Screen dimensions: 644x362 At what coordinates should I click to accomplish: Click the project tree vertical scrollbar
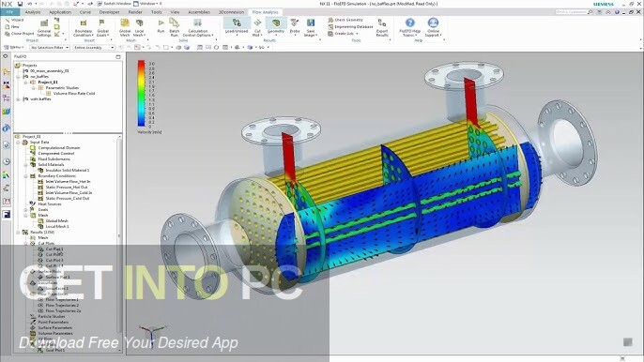(119, 236)
